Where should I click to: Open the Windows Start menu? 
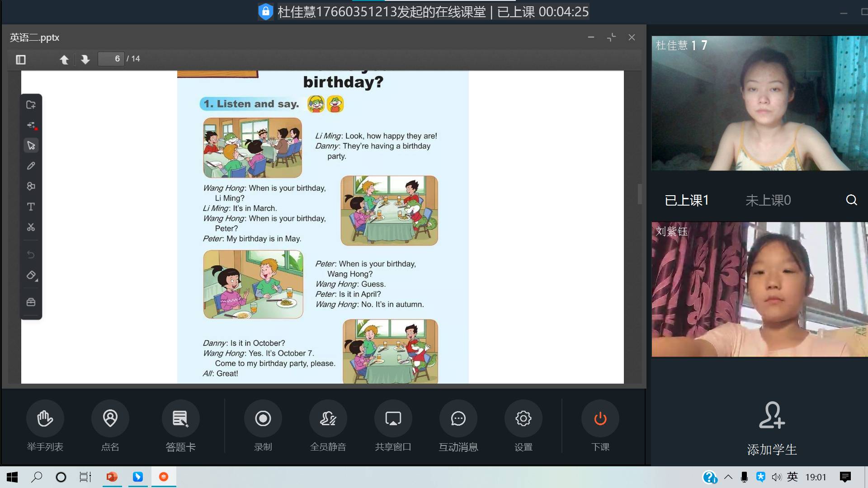(x=12, y=477)
